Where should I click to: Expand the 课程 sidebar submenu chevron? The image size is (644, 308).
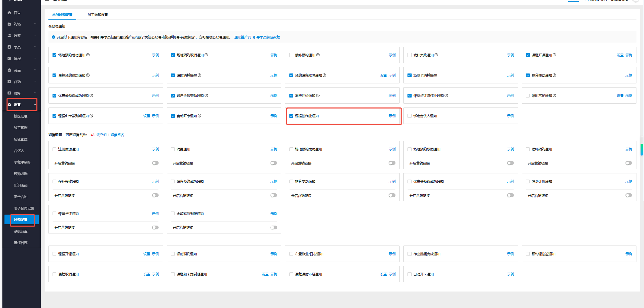click(35, 59)
